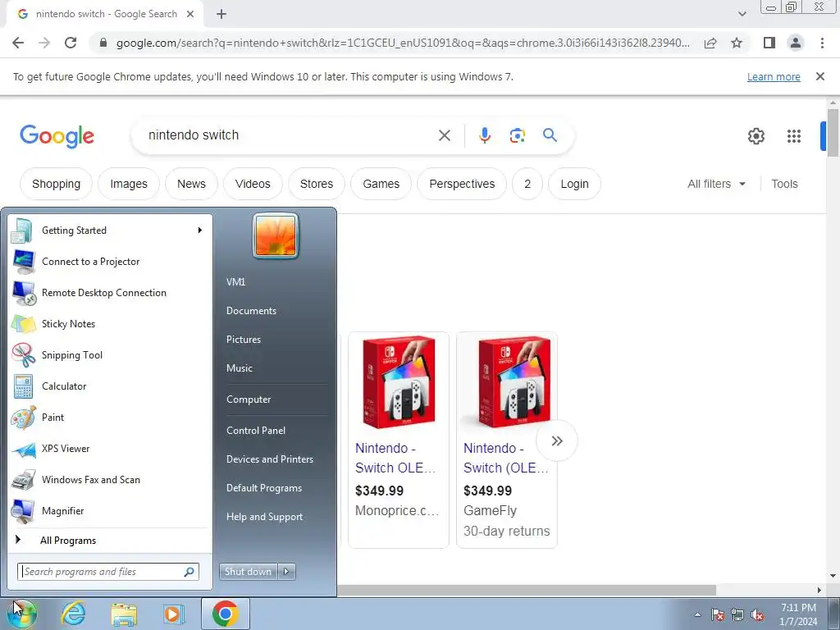840x630 pixels.
Task: Follow the Learn more link
Action: 774,76
